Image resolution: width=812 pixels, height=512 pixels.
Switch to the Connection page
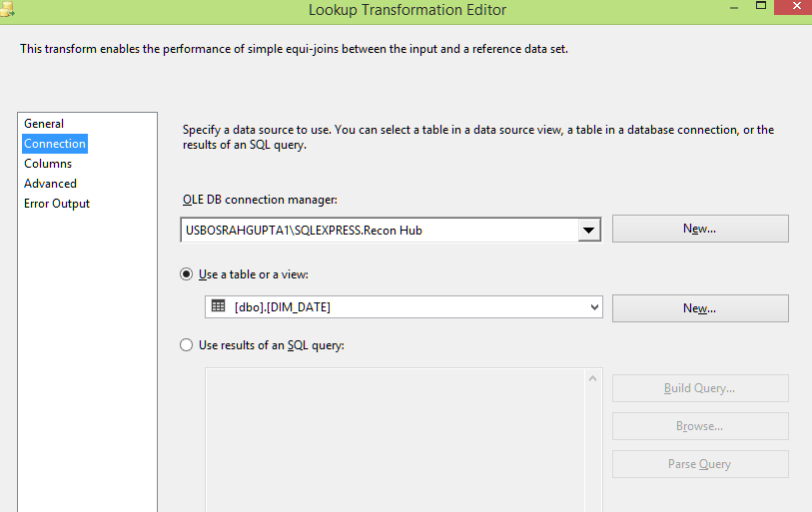pyautogui.click(x=55, y=144)
